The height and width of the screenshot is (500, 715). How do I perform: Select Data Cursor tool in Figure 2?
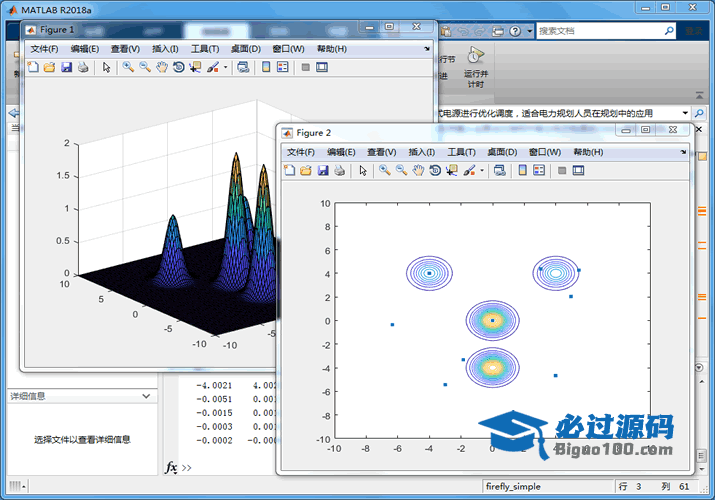[x=451, y=170]
